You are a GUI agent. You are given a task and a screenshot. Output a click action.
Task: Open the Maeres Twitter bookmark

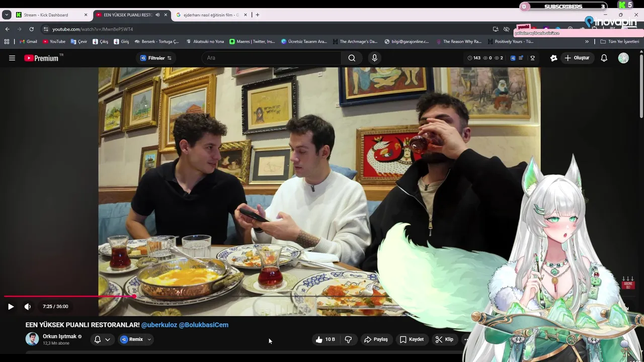[252, 42]
